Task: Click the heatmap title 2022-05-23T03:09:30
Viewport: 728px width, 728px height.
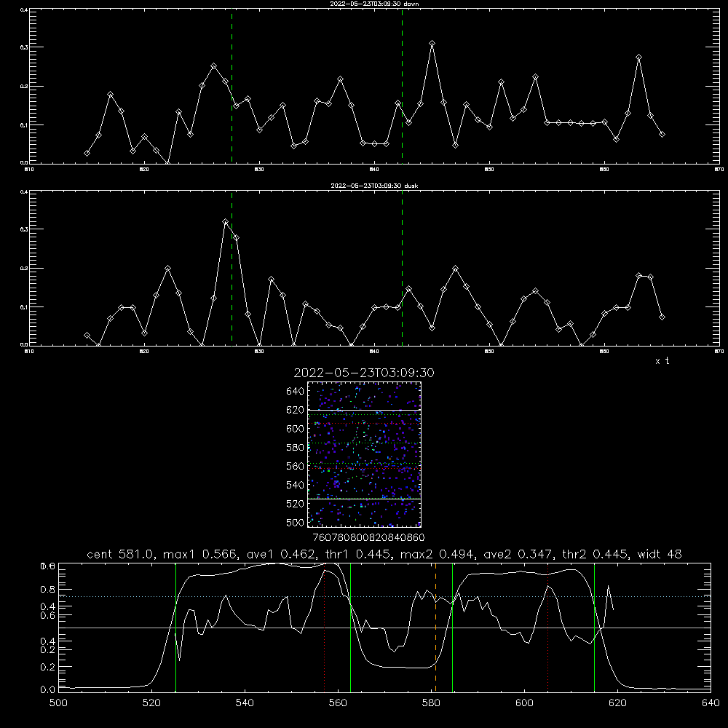Action: (364, 373)
